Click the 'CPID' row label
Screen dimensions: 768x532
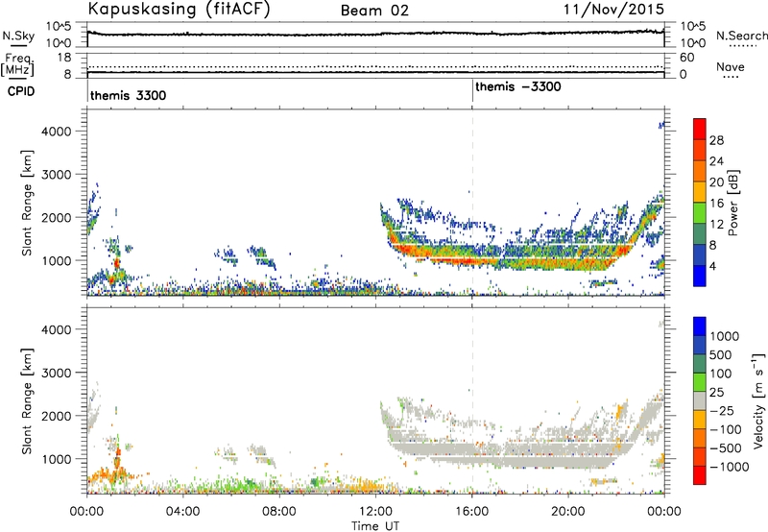coord(21,91)
